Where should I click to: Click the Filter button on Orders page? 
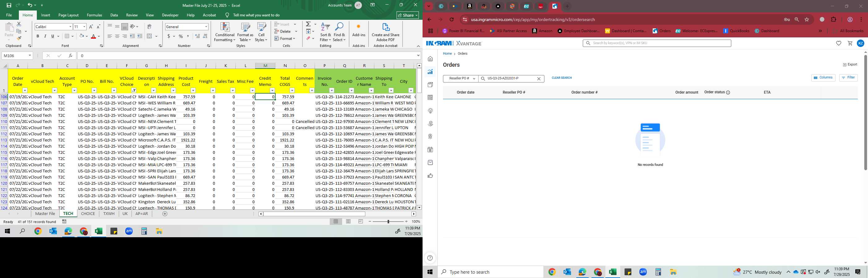[848, 78]
